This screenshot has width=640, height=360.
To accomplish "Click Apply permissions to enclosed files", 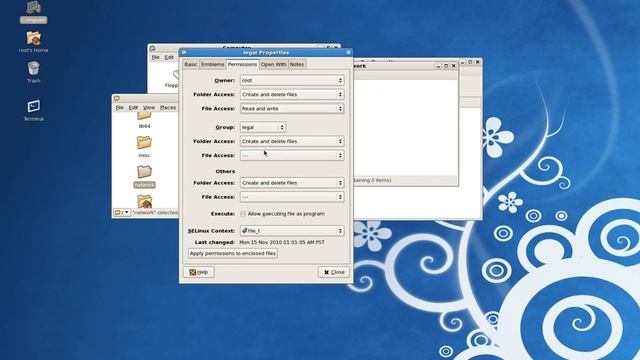I will (233, 253).
